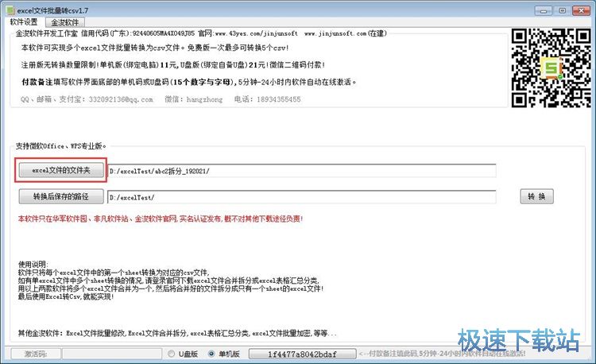
Task: Click the WeChat payment QR code image
Action: coord(551,68)
